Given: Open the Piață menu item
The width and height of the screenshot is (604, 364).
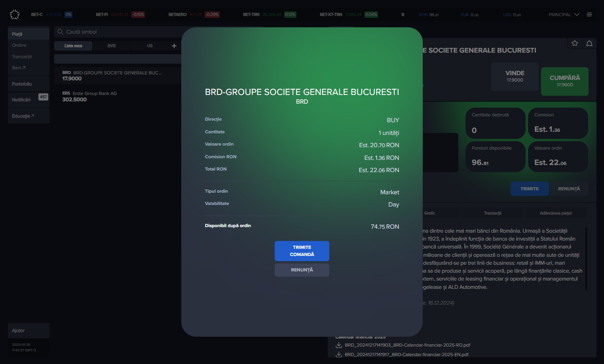Looking at the screenshot, I should pyautogui.click(x=28, y=34).
